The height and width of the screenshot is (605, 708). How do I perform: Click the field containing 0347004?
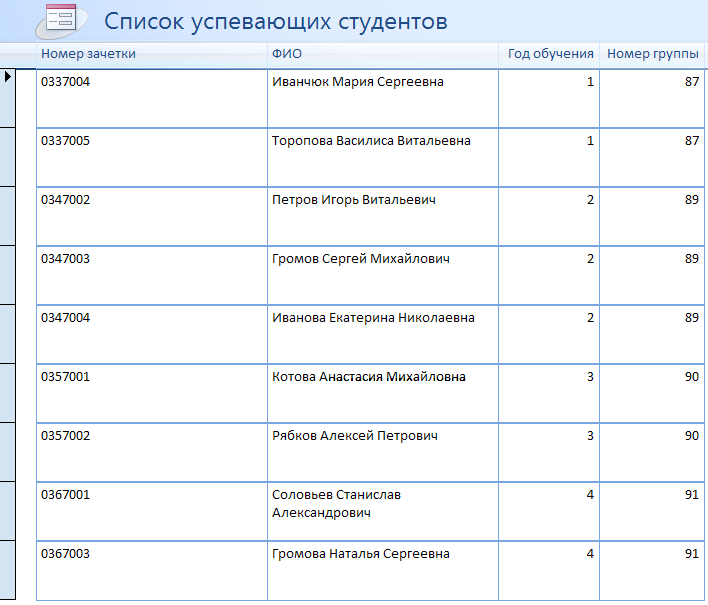(152, 335)
